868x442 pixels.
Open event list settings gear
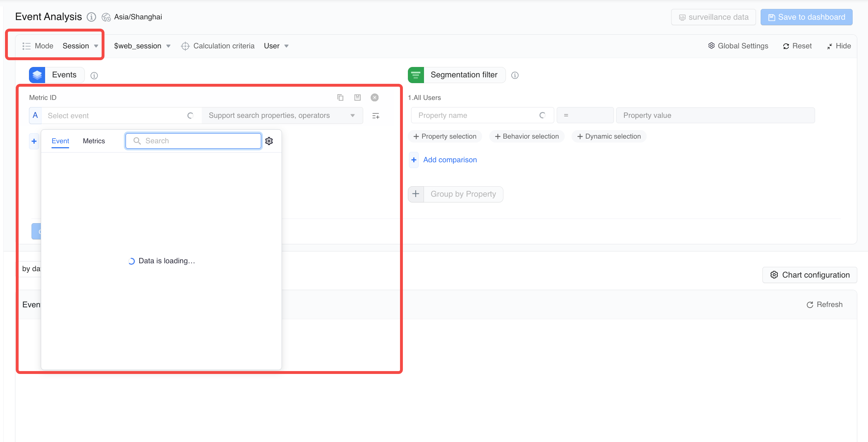[x=269, y=141]
